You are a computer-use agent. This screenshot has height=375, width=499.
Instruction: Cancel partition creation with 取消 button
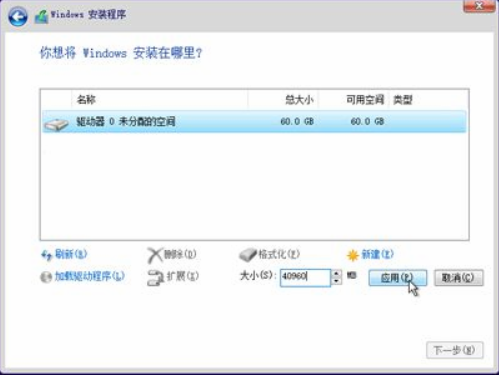[x=458, y=277]
